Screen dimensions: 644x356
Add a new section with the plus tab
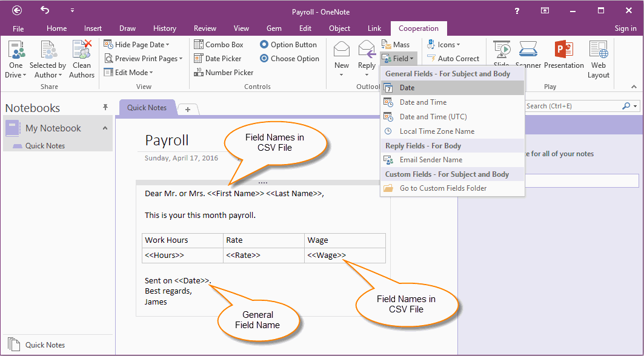pos(188,109)
